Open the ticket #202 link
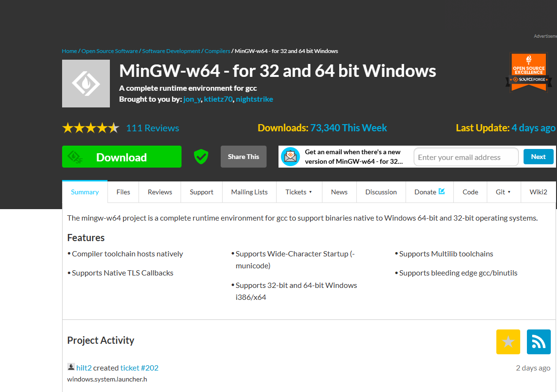Viewport: 557px width, 392px height. pos(139,368)
